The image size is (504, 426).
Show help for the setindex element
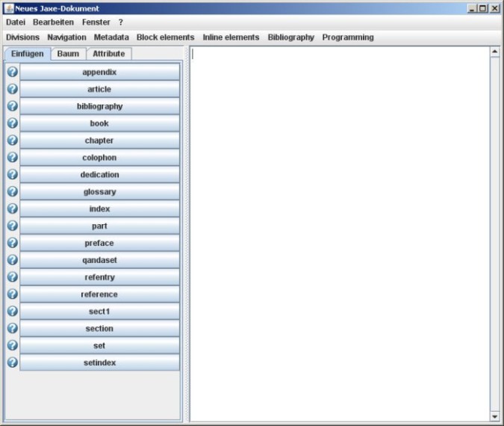point(12,362)
